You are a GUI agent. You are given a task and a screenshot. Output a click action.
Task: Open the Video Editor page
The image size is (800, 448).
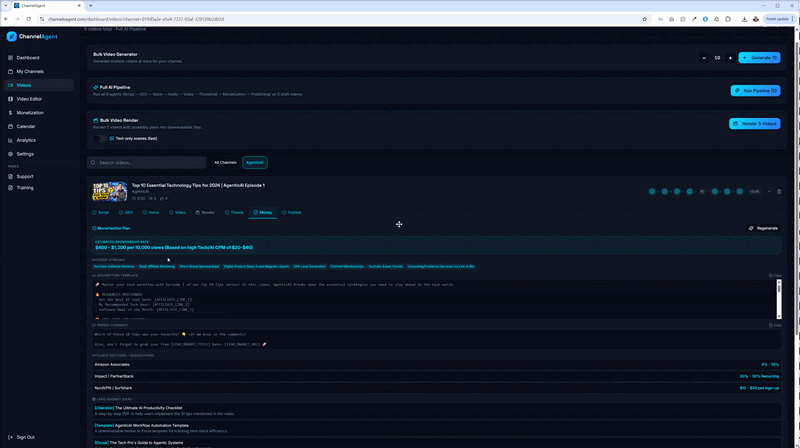(x=29, y=99)
